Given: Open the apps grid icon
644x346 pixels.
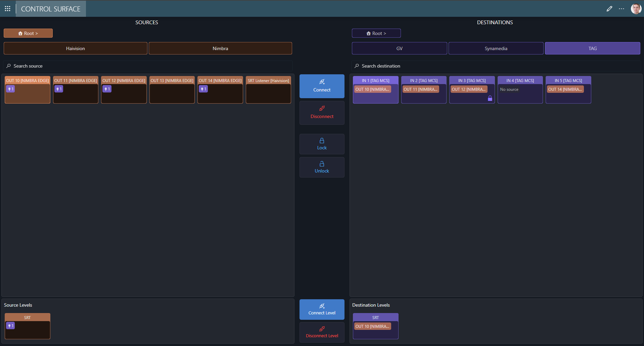Looking at the screenshot, I should pos(7,8).
